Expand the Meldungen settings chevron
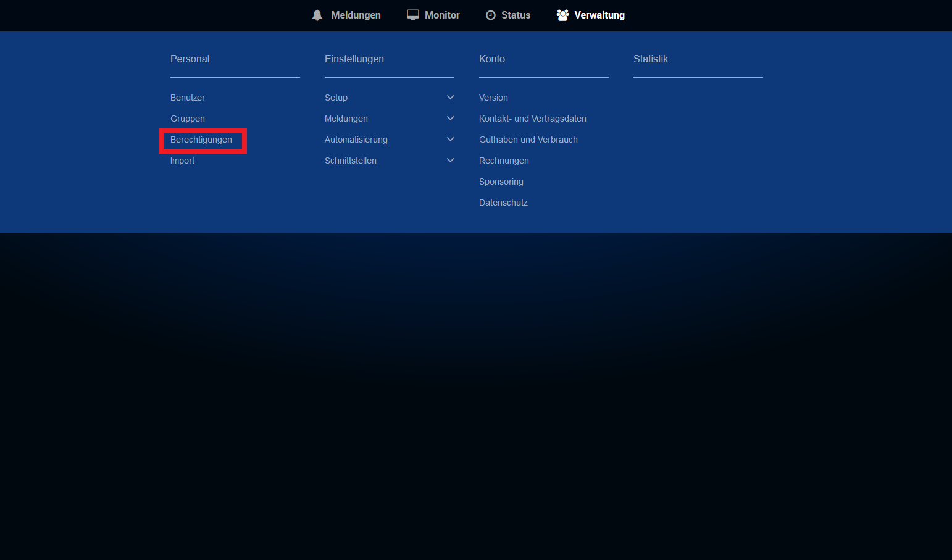952x560 pixels. point(450,119)
